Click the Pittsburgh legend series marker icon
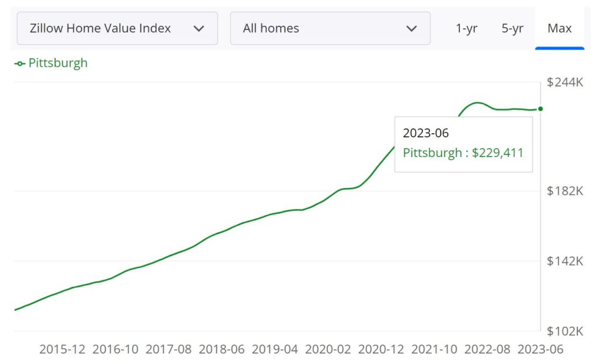This screenshot has width=604, height=364. pyautogui.click(x=18, y=63)
